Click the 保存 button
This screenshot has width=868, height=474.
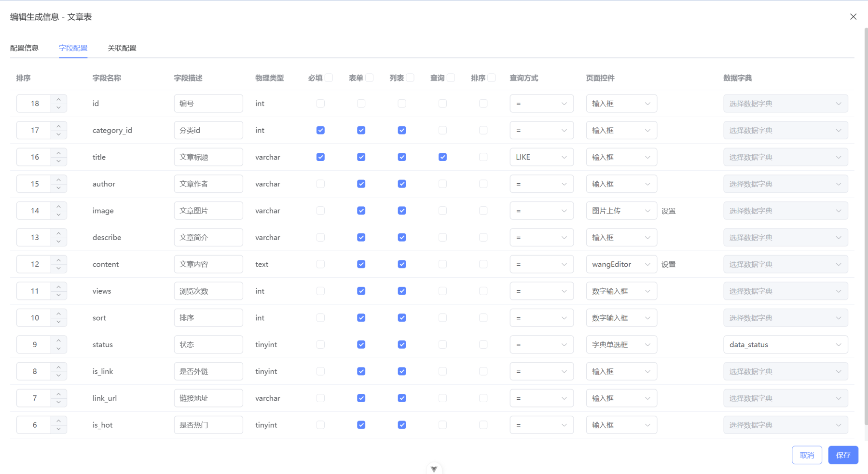click(843, 455)
